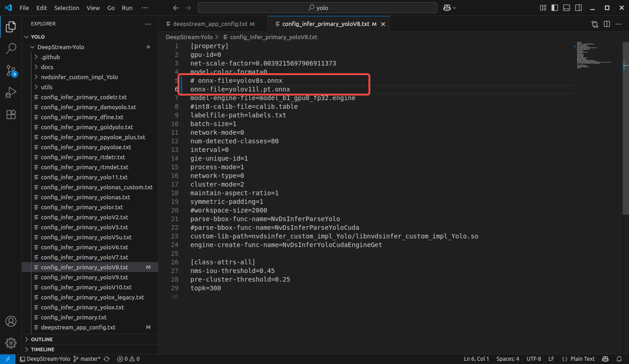Open the Selection menu

click(66, 8)
